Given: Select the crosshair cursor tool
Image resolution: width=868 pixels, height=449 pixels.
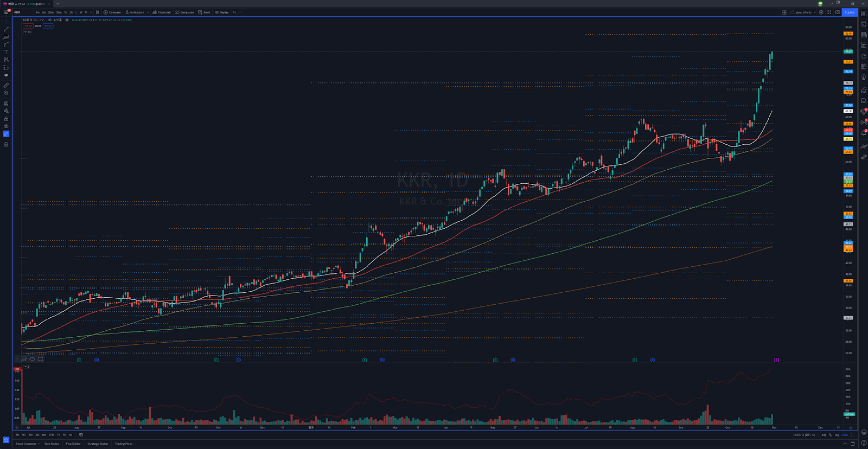Looking at the screenshot, I should [6, 22].
